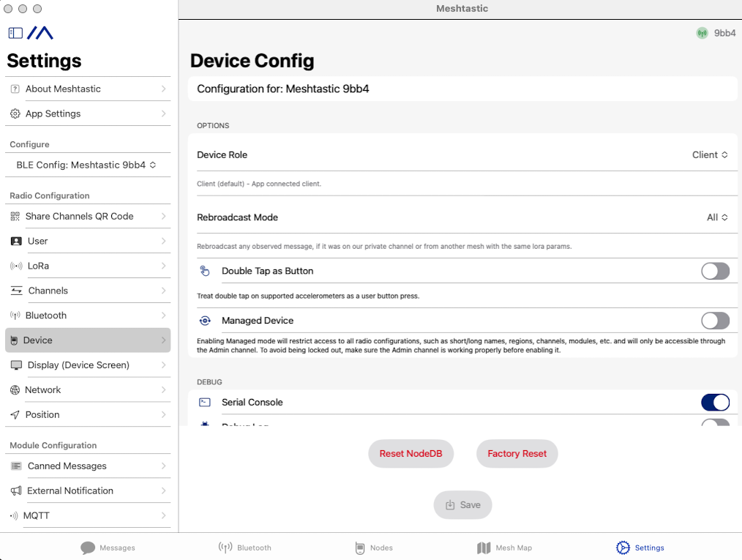The height and width of the screenshot is (560, 742).
Task: Open the Device Role Client dropdown
Action: tap(710, 154)
